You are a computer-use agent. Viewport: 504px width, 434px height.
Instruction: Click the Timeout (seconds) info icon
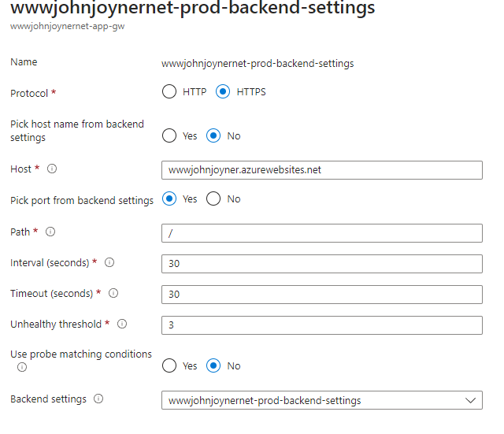pos(113,293)
